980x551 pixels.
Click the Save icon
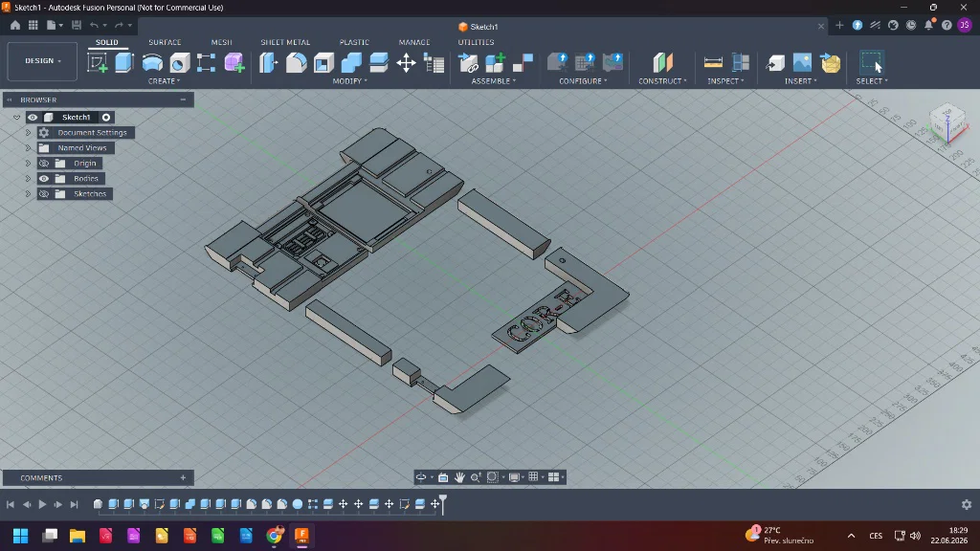click(x=77, y=25)
